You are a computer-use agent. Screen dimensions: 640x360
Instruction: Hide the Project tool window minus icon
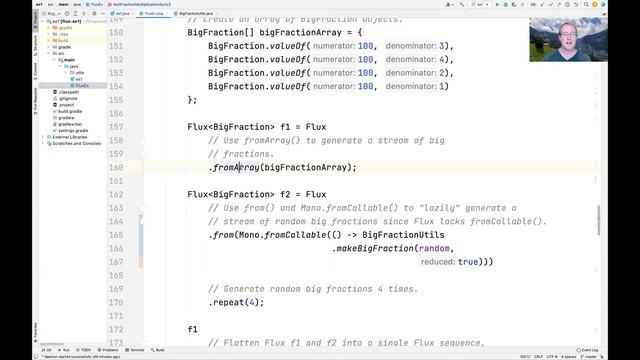pos(102,13)
